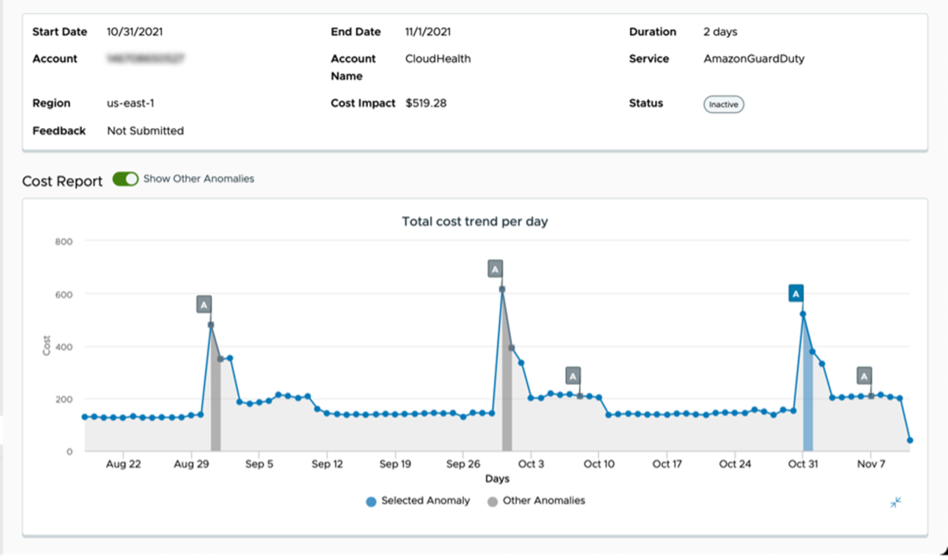Disable the Show Other Anomalies toggle
This screenshot has height=560, width=948.
point(125,178)
